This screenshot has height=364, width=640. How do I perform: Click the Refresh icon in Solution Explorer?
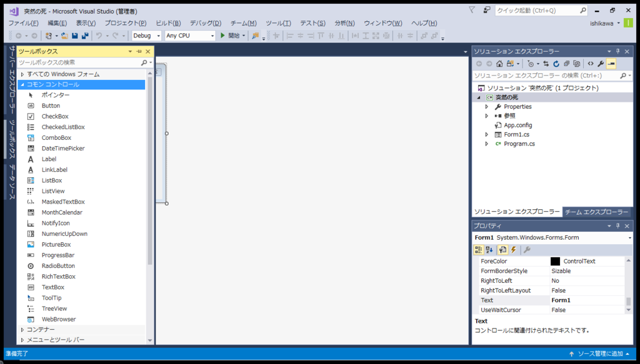coord(556,64)
